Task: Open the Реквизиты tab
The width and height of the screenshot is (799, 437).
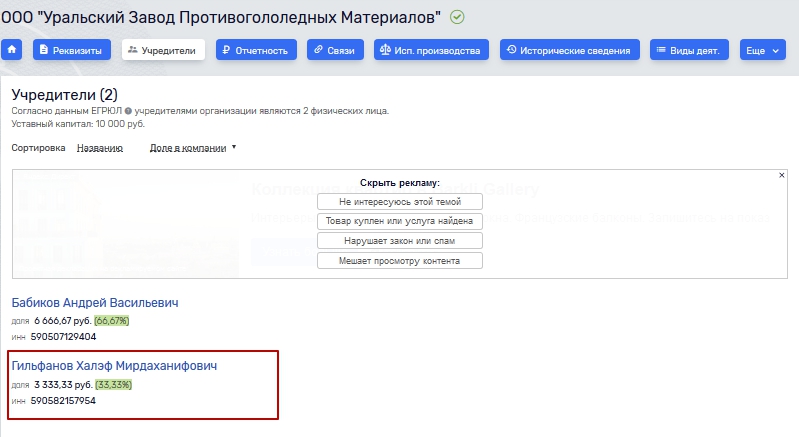Action: point(72,50)
